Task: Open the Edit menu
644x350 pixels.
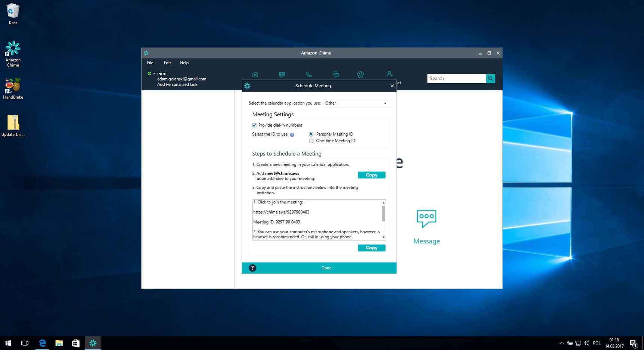Action: (167, 63)
